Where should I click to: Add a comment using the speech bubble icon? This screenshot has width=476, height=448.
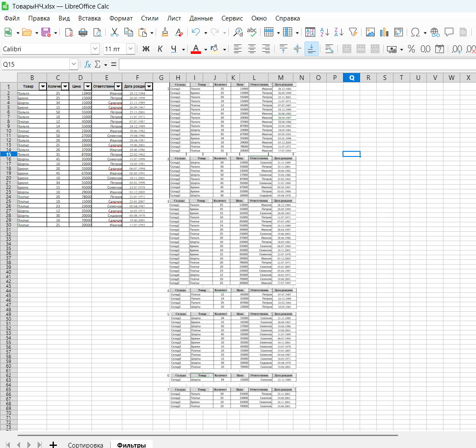449,32
